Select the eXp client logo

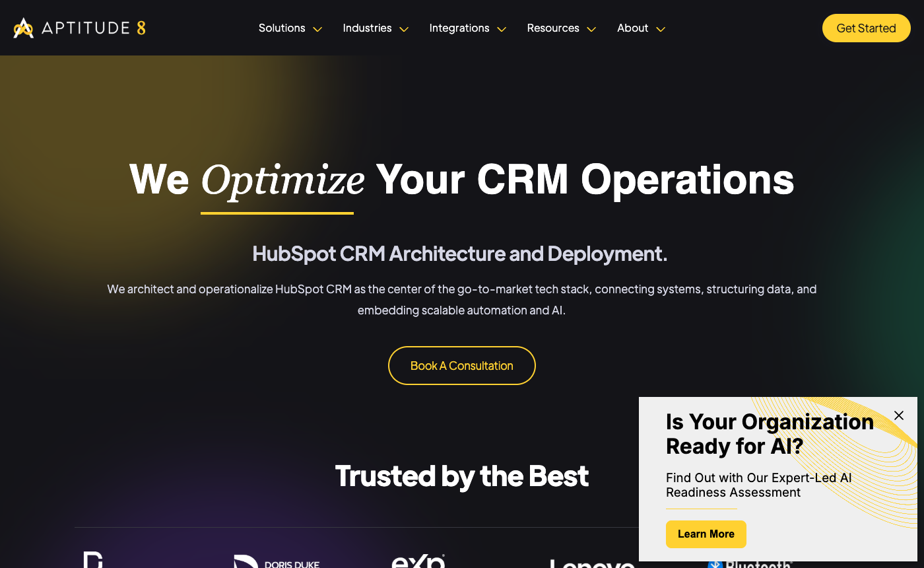coord(418,561)
